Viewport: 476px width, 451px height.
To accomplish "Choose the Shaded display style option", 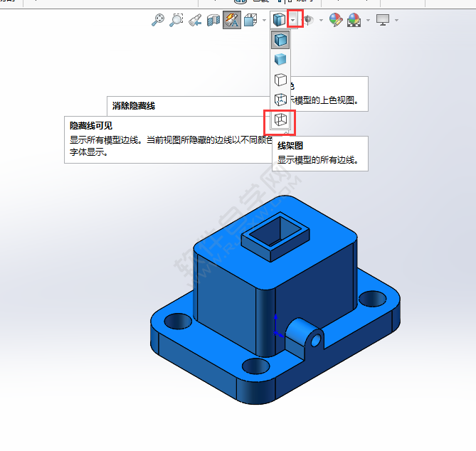I will click(x=280, y=60).
